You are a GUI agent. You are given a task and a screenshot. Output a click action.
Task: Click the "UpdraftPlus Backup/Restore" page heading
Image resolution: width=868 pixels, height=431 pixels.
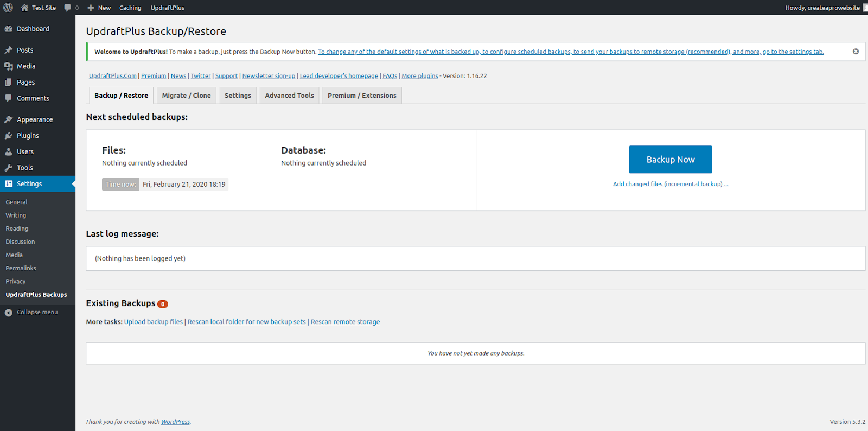coord(156,31)
